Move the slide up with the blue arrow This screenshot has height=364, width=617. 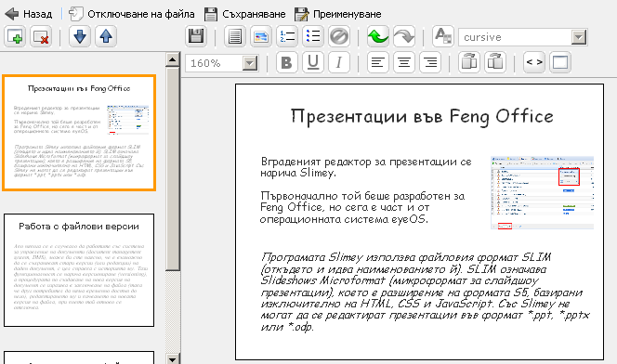pyautogui.click(x=106, y=36)
